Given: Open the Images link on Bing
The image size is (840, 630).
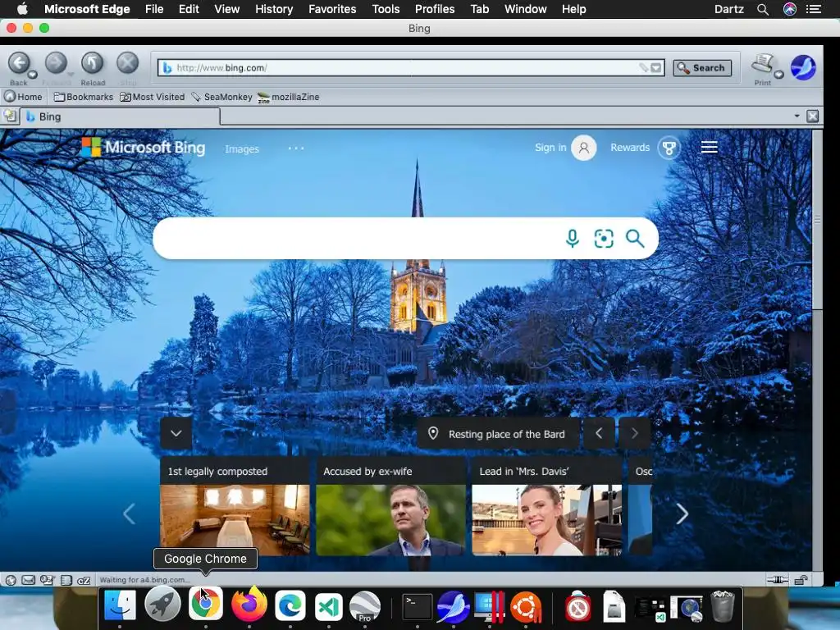Looking at the screenshot, I should pyautogui.click(x=242, y=149).
